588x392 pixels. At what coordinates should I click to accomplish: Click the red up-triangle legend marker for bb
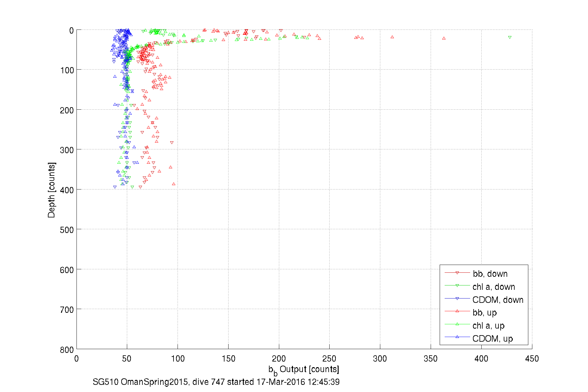pos(457,311)
